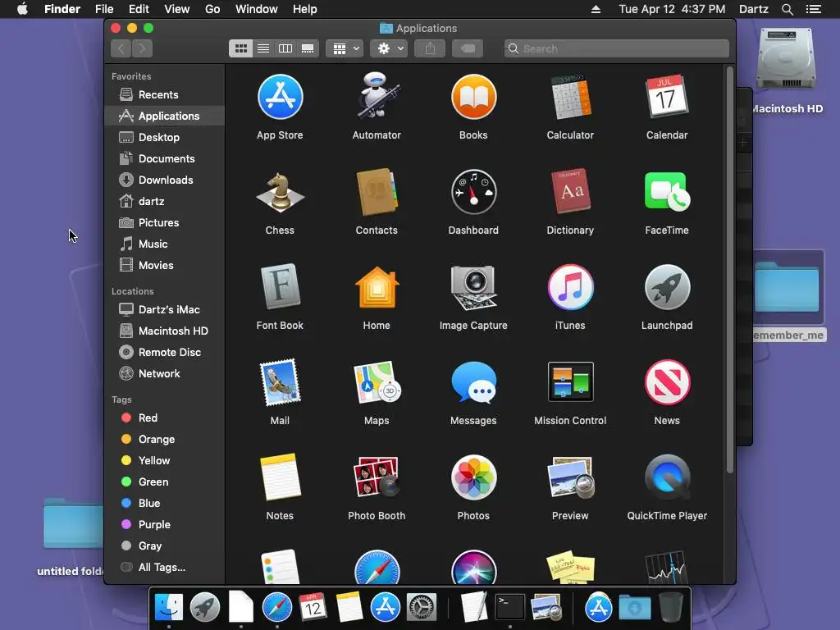The image size is (840, 630).
Task: Go forward with the forward arrow
Action: click(142, 48)
